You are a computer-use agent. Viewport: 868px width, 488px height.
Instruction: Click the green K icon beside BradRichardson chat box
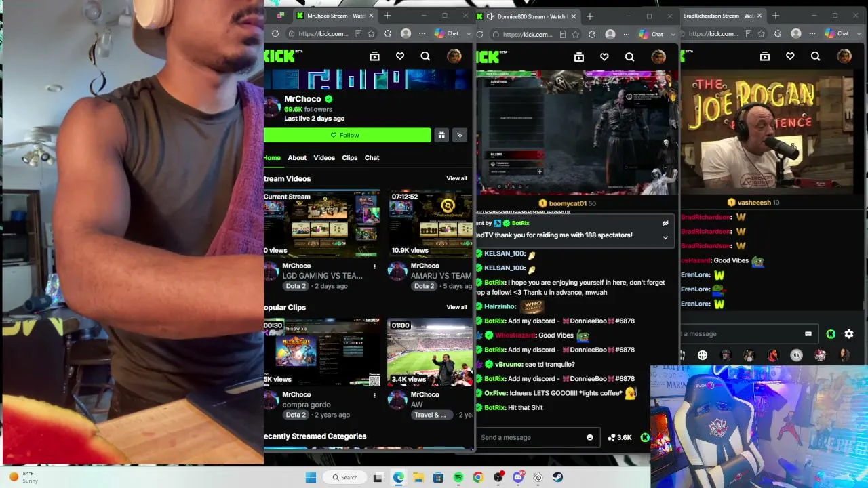pos(831,333)
